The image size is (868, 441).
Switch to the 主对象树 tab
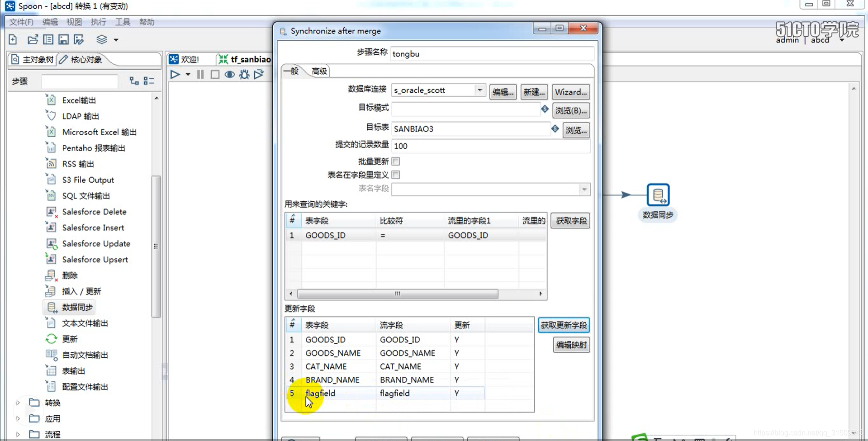(32, 60)
